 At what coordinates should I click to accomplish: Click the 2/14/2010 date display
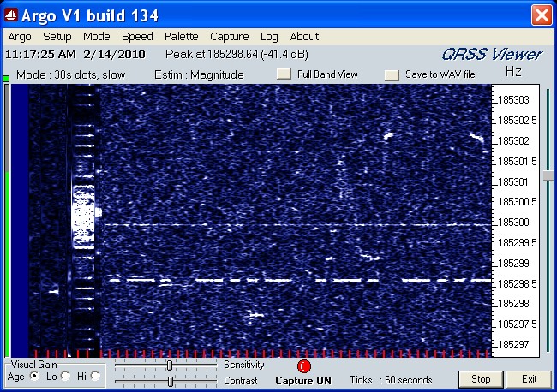[x=114, y=55]
